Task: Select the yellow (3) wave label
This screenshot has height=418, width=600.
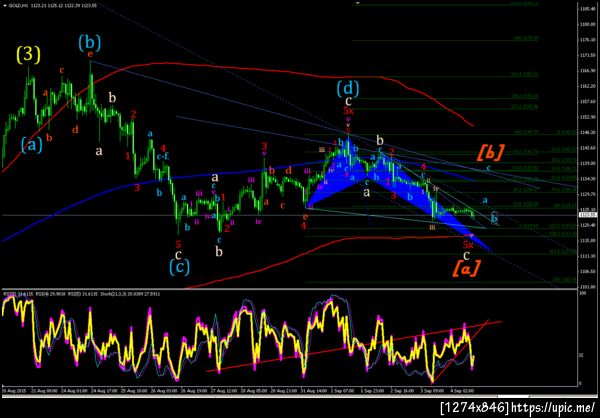Action: point(28,55)
